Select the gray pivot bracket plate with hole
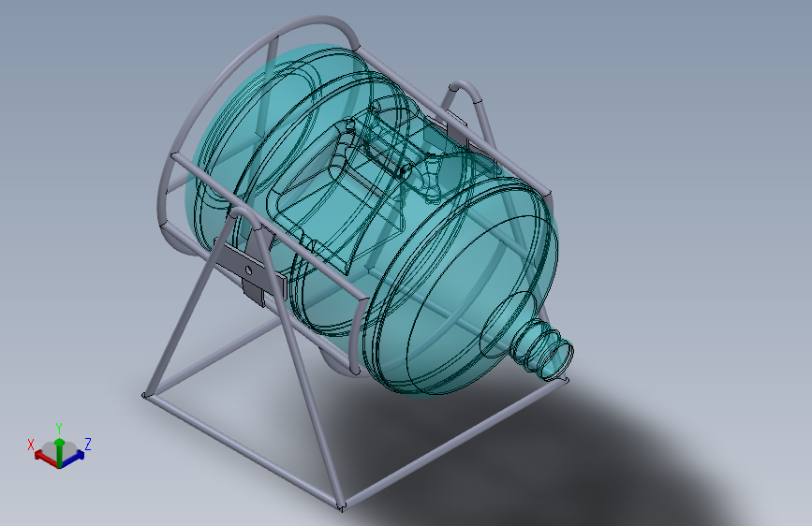The image size is (812, 526). coord(250,270)
